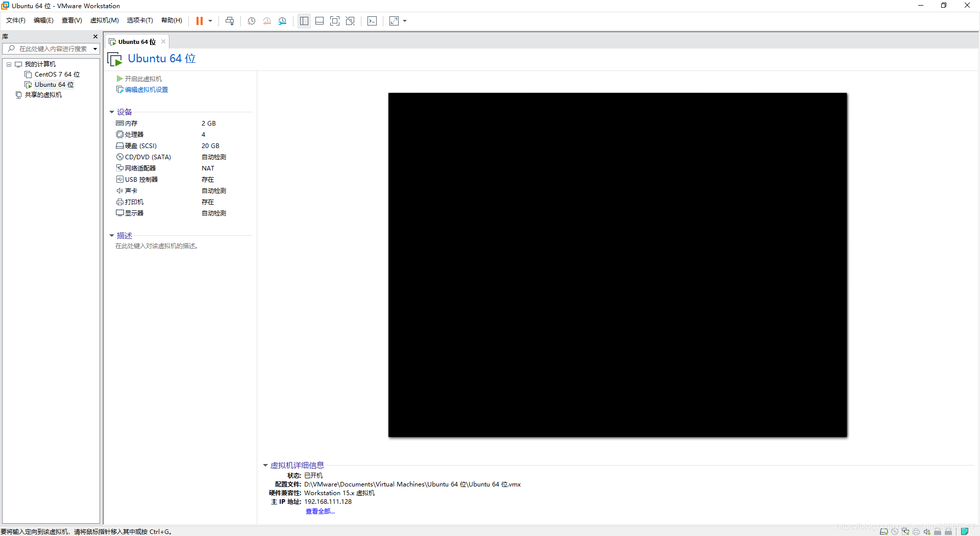This screenshot has height=536, width=980.
Task: Toggle the library sidebar view icon
Action: (x=304, y=21)
